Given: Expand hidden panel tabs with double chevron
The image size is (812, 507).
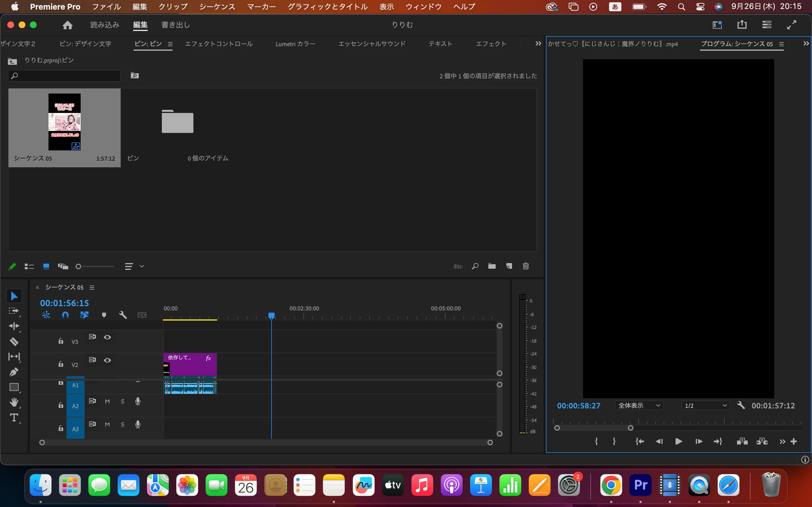Looking at the screenshot, I should coord(538,44).
